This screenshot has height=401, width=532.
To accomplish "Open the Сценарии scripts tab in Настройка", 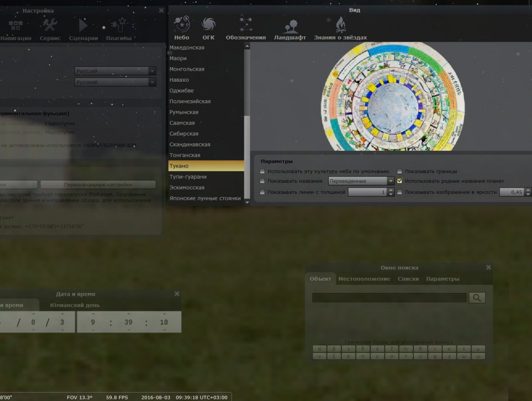I will click(x=83, y=29).
